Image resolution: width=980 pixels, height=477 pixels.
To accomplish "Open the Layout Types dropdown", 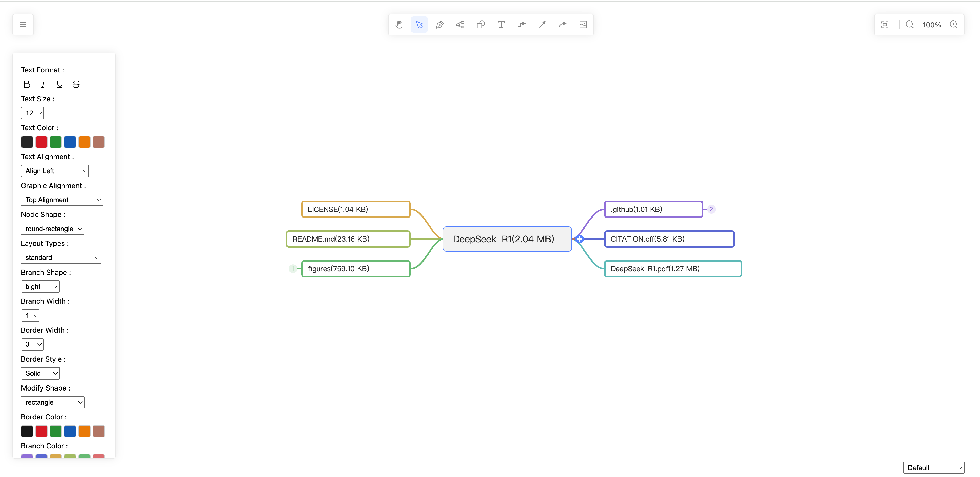I will click(61, 258).
